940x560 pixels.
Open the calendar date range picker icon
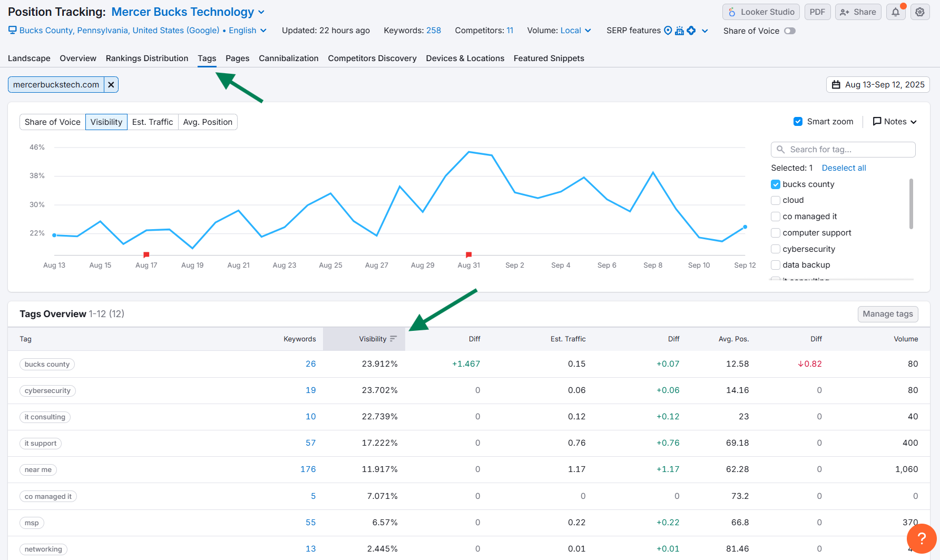pos(837,84)
